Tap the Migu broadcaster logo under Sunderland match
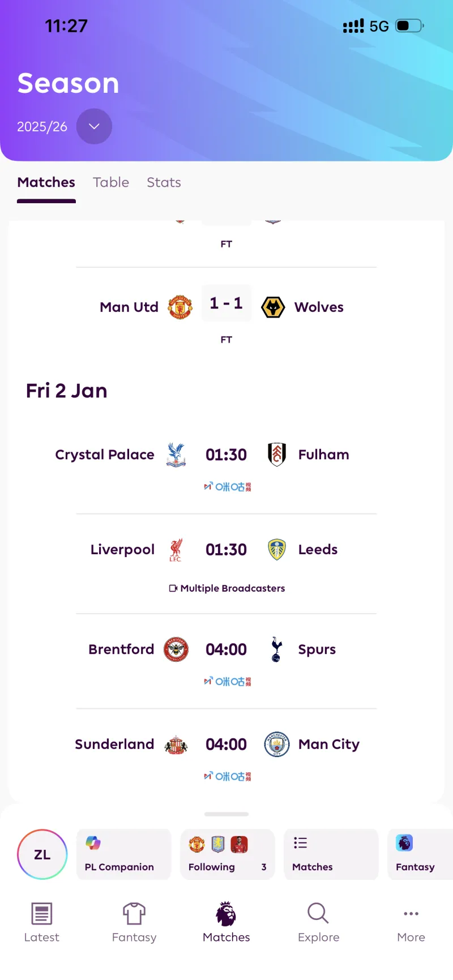Screen dimensions: 453x980 228,776
